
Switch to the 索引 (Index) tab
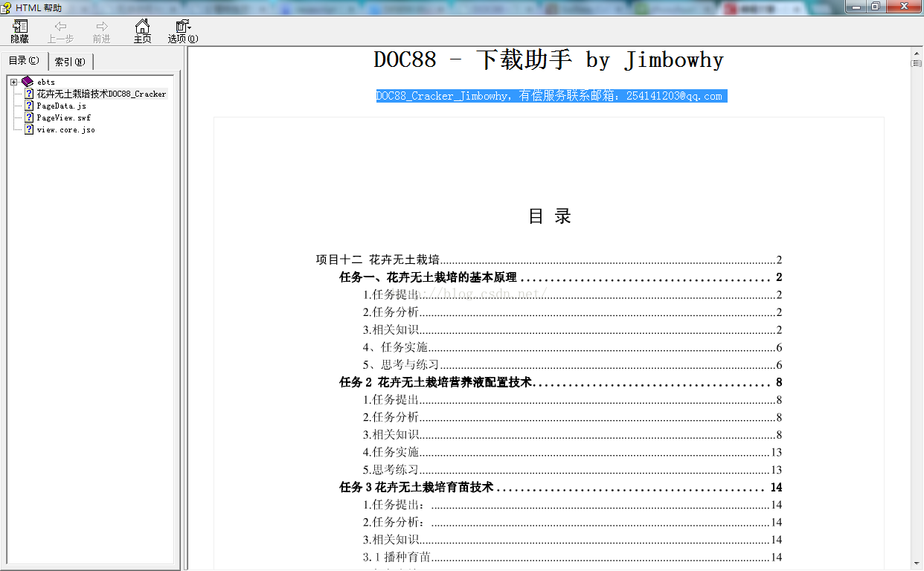click(71, 62)
